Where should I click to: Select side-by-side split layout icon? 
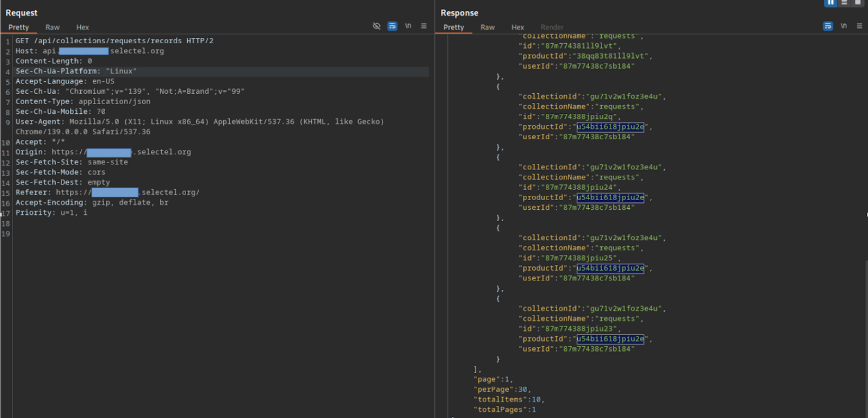click(830, 2)
